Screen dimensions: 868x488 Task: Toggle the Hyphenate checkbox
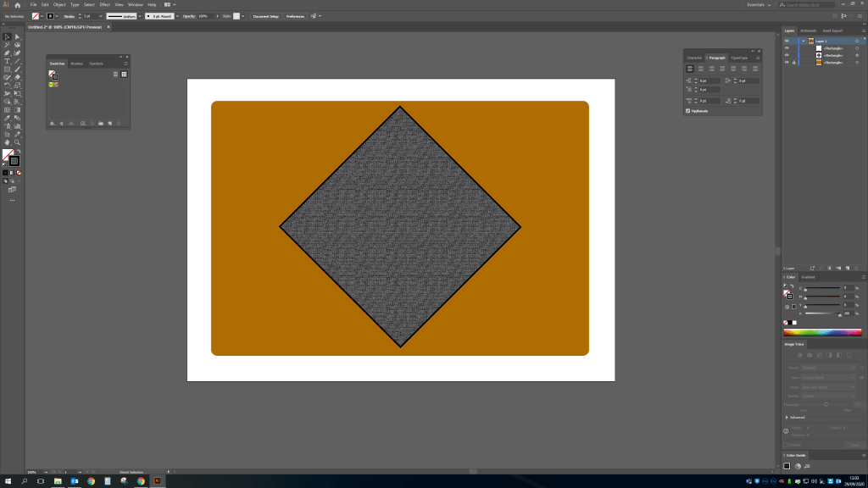point(687,111)
